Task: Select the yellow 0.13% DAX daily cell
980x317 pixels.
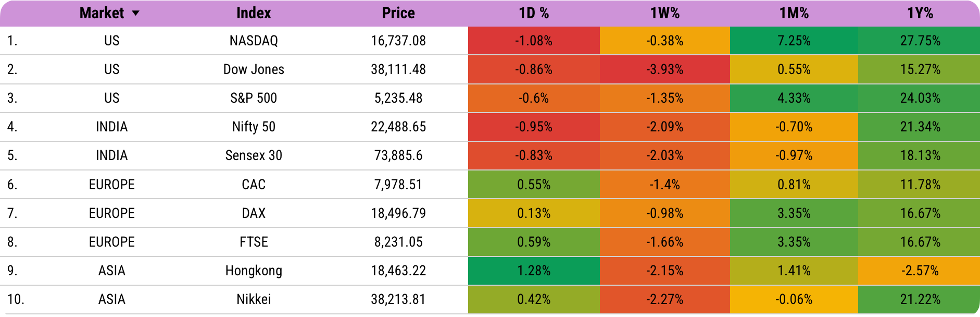Action: 534,213
